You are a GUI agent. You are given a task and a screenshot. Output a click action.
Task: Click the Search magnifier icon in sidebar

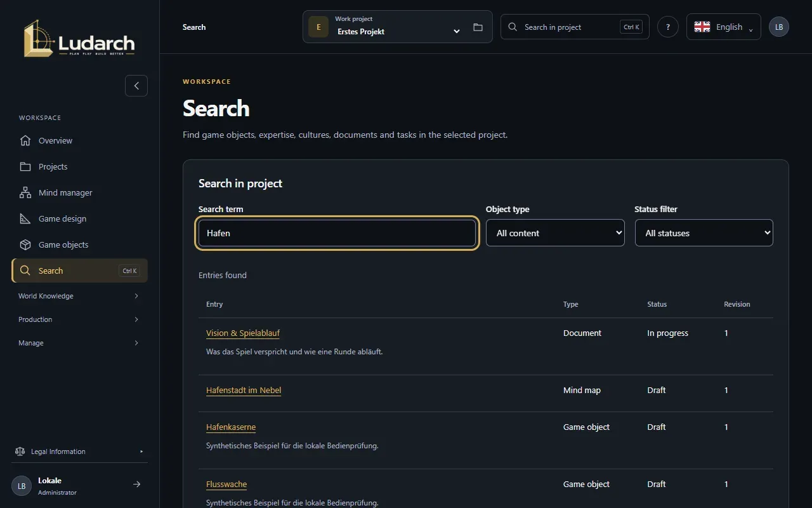pyautogui.click(x=25, y=271)
